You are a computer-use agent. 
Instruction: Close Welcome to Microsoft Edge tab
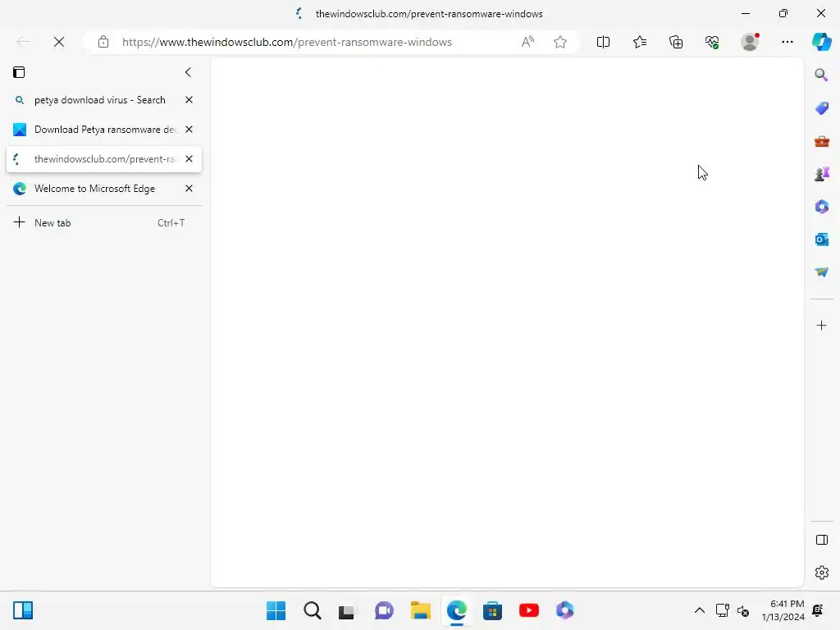tap(189, 189)
